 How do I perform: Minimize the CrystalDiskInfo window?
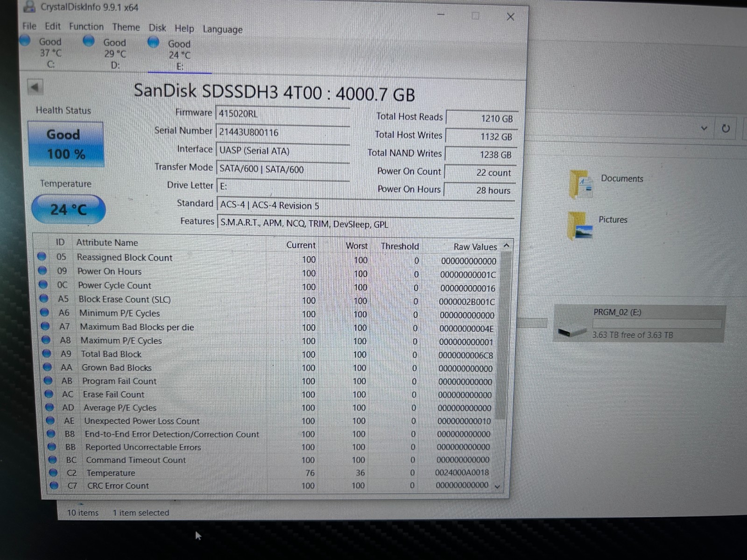441,15
